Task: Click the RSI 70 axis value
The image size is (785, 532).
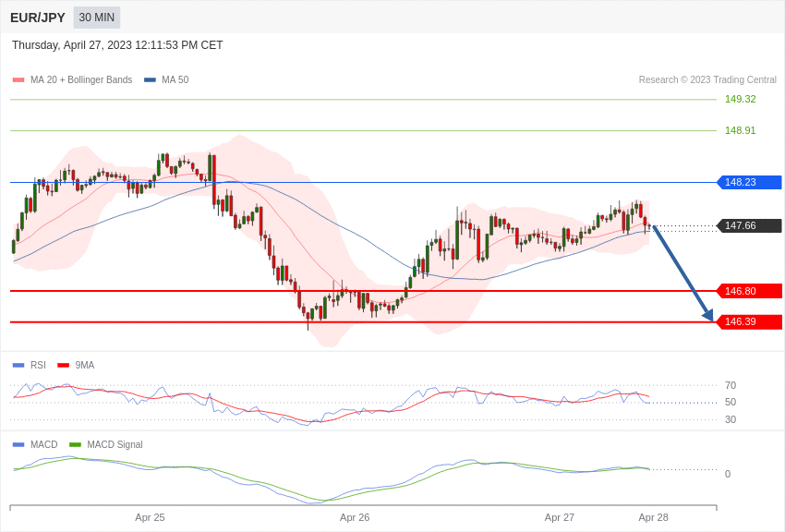Action: click(x=731, y=385)
